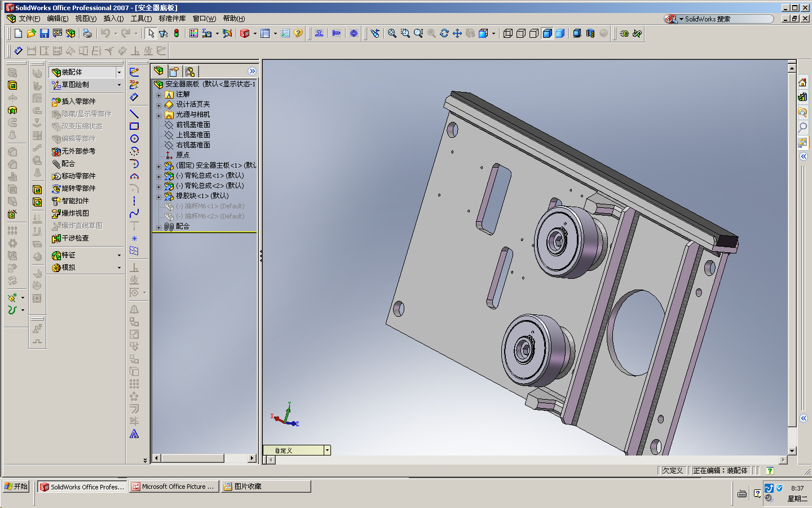Click the Rebuild traffic light icon
Screen dimensions: 812x508
(176, 34)
